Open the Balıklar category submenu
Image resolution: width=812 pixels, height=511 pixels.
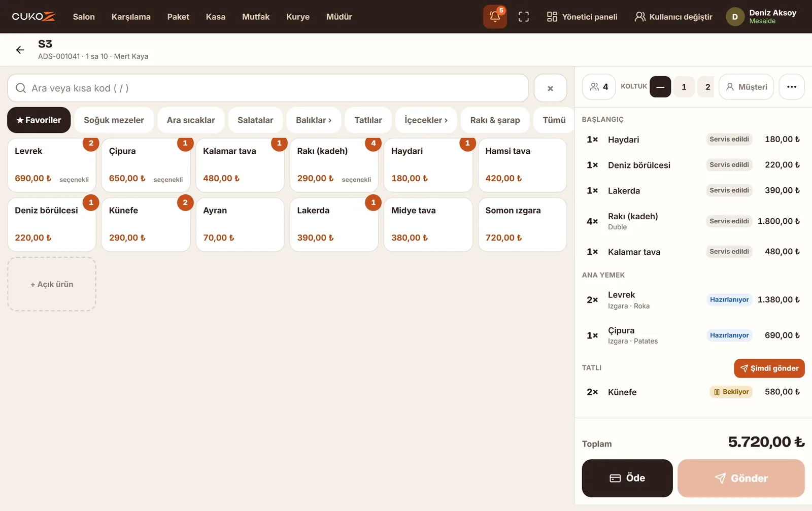pos(314,120)
